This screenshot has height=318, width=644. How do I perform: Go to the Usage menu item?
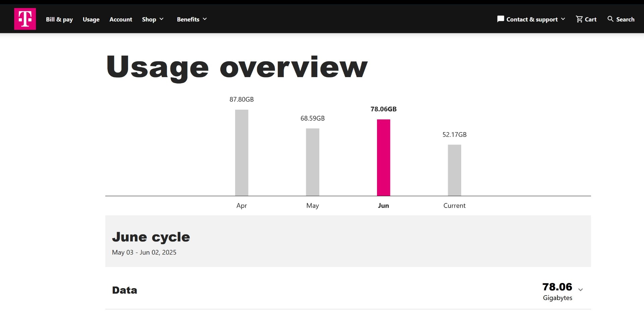click(x=91, y=19)
